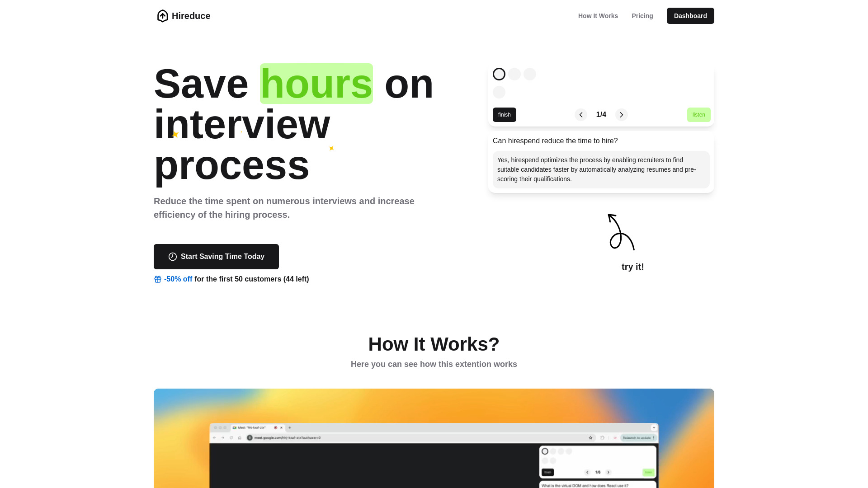868x488 pixels.
Task: Click the Dashboard button in navbar
Action: (690, 15)
